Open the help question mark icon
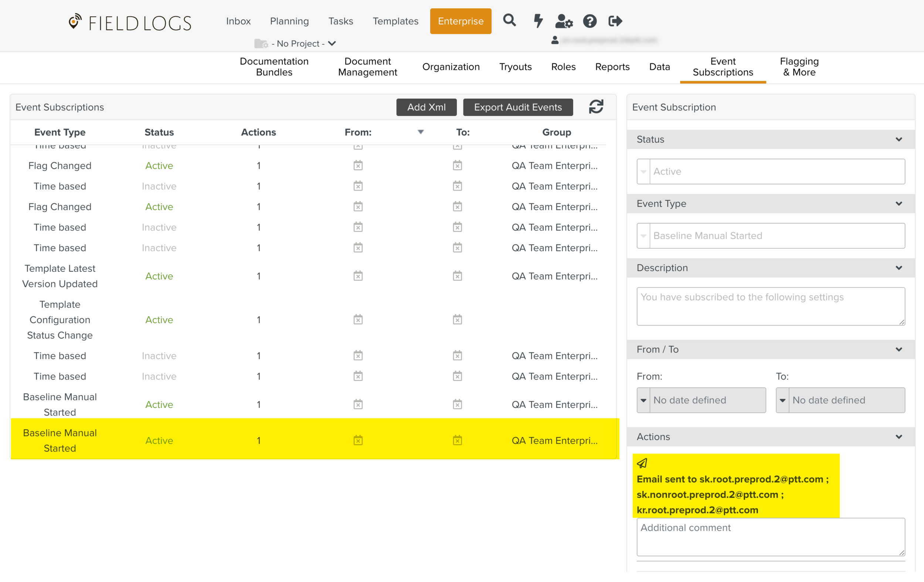The image size is (924, 582). [590, 21]
